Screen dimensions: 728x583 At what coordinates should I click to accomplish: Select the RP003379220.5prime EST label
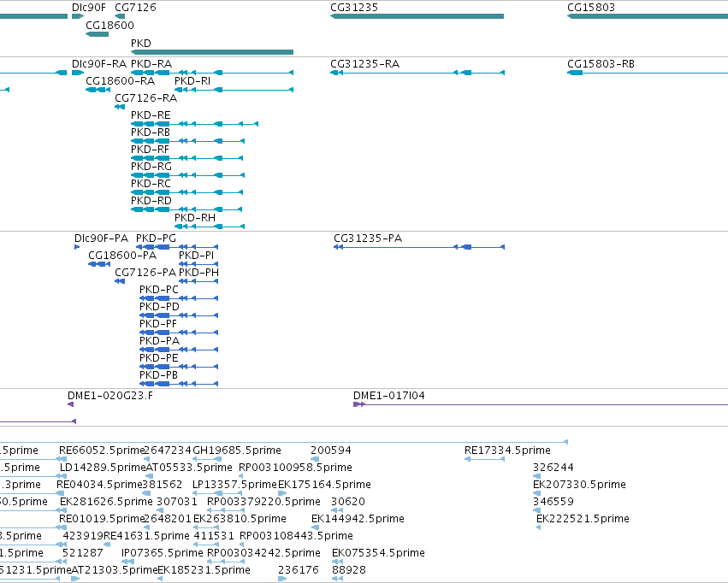point(263,502)
